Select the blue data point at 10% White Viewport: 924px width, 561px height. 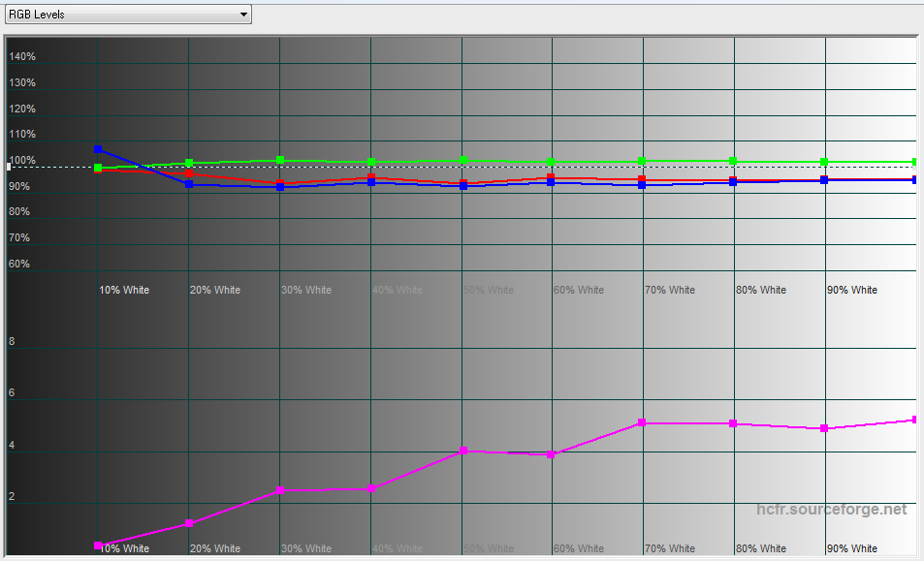(98, 149)
